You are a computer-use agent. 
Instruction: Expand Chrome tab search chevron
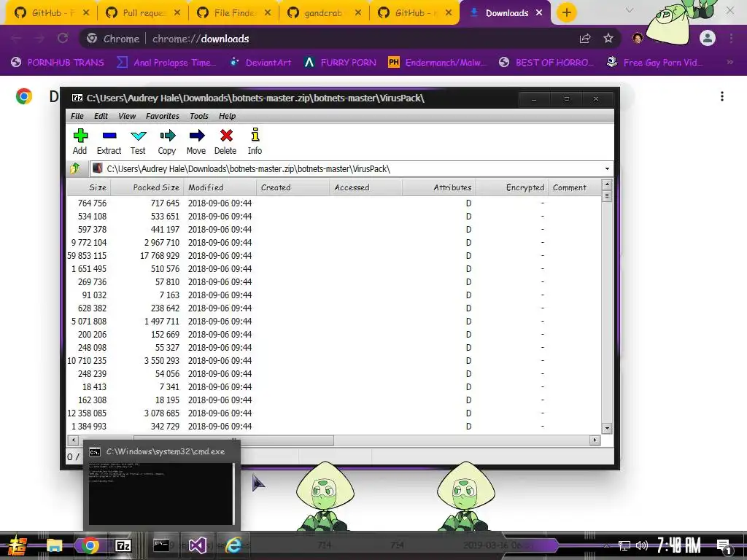pos(630,10)
